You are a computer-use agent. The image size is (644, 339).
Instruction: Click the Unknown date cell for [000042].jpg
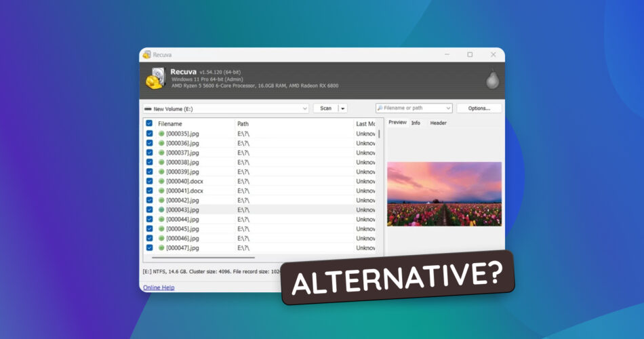tap(365, 200)
